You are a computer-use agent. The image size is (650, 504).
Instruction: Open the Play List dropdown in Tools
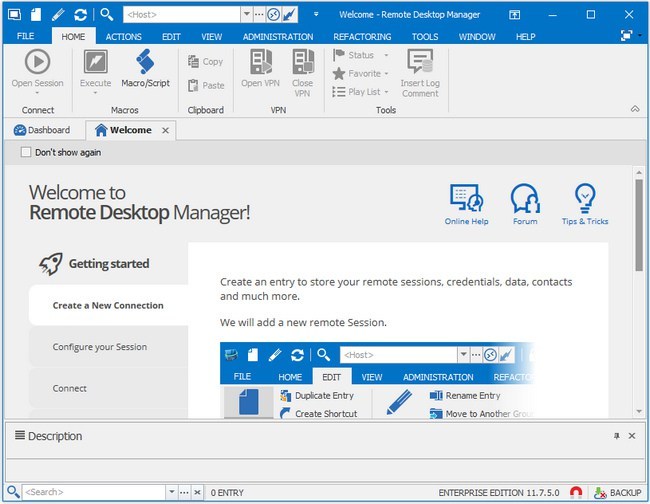click(386, 92)
